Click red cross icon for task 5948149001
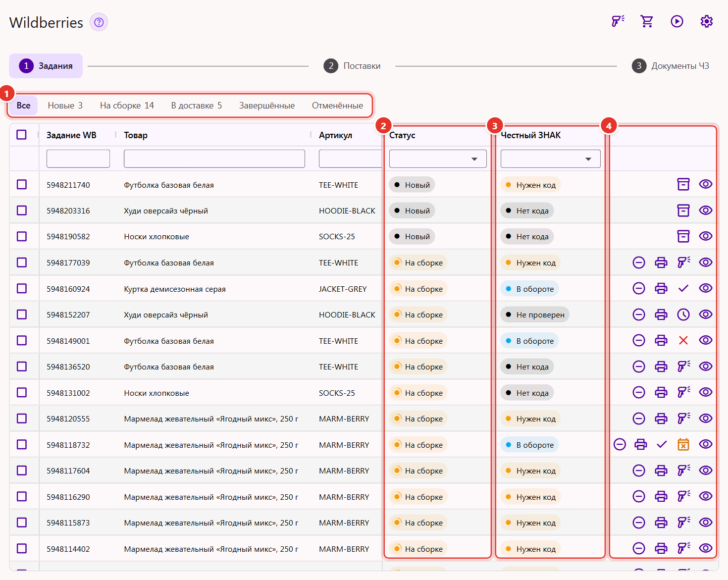 pyautogui.click(x=683, y=340)
